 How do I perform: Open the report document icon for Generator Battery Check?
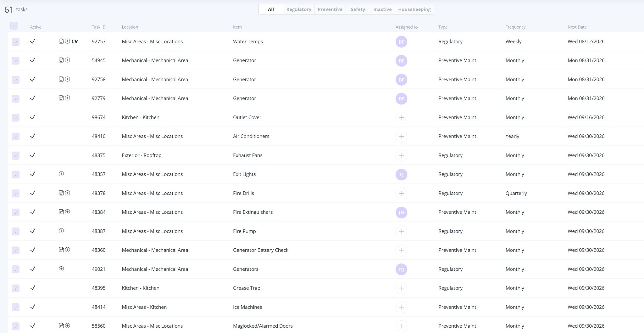(61, 250)
